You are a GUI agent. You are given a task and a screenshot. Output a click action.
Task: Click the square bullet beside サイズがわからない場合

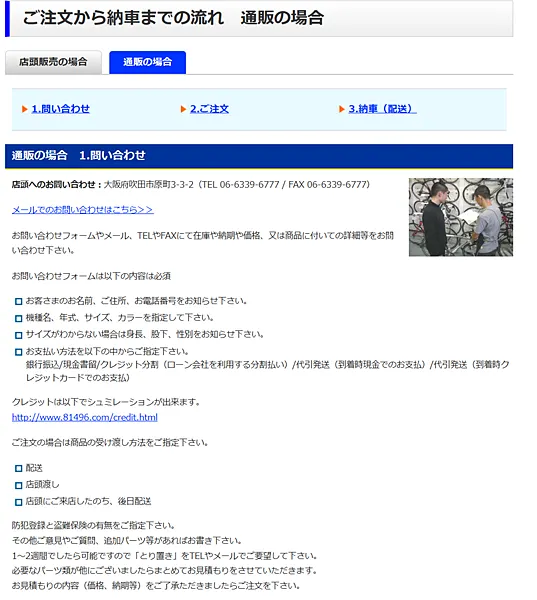(x=18, y=335)
